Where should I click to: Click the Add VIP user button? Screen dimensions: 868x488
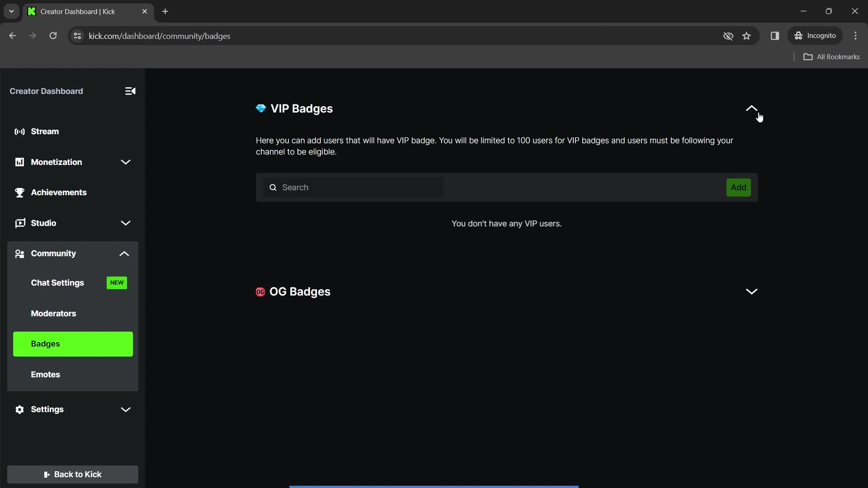point(738,187)
